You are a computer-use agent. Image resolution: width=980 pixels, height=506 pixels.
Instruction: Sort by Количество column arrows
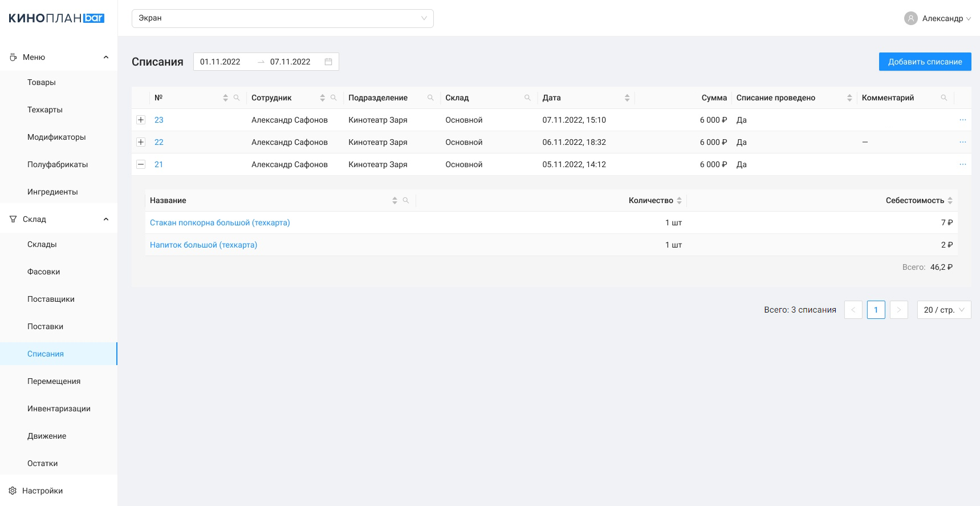coord(679,200)
